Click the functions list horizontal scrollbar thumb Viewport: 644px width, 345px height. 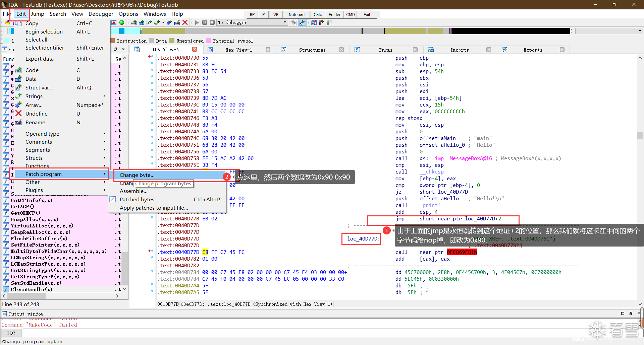[26, 296]
